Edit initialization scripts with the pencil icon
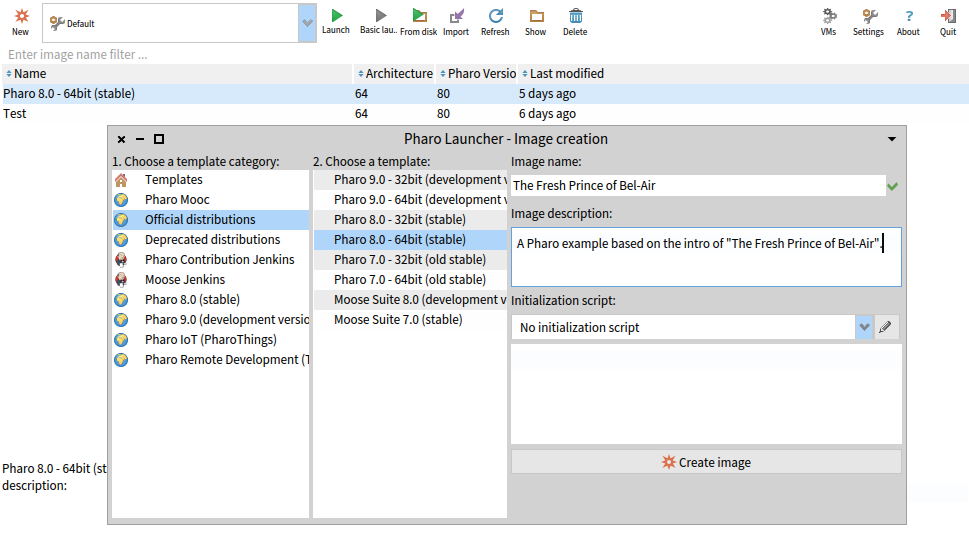Viewport: 969px width, 553px height. coord(886,327)
